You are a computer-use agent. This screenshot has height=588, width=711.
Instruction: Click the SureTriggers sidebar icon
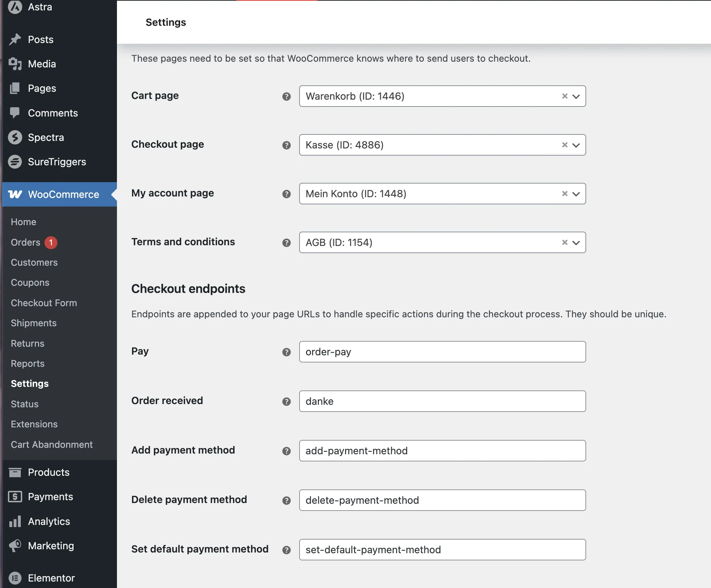click(15, 162)
